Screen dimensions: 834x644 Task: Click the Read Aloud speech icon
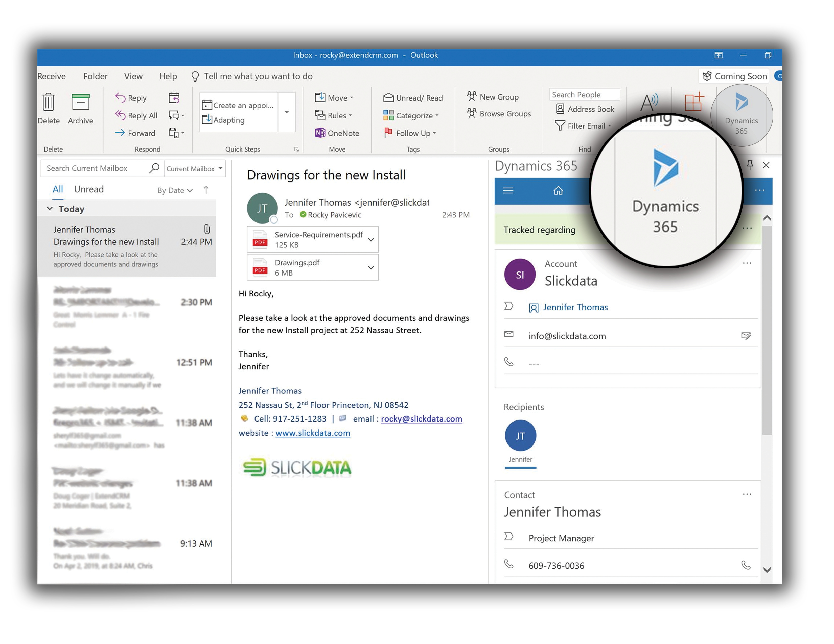pos(649,102)
